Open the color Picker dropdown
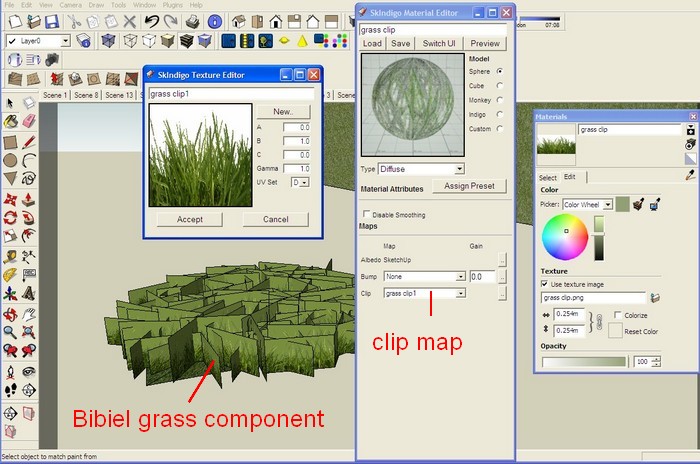The width and height of the screenshot is (700, 464). [x=607, y=204]
